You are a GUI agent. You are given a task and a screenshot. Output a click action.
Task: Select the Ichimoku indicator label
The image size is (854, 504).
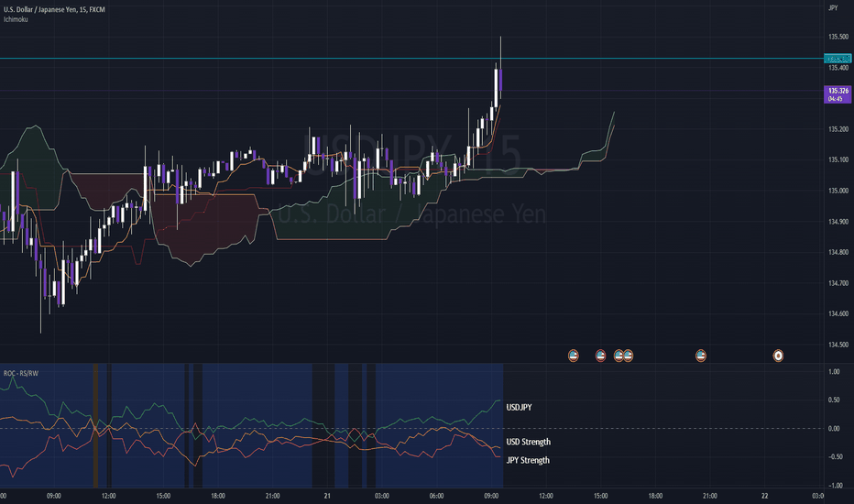point(16,19)
